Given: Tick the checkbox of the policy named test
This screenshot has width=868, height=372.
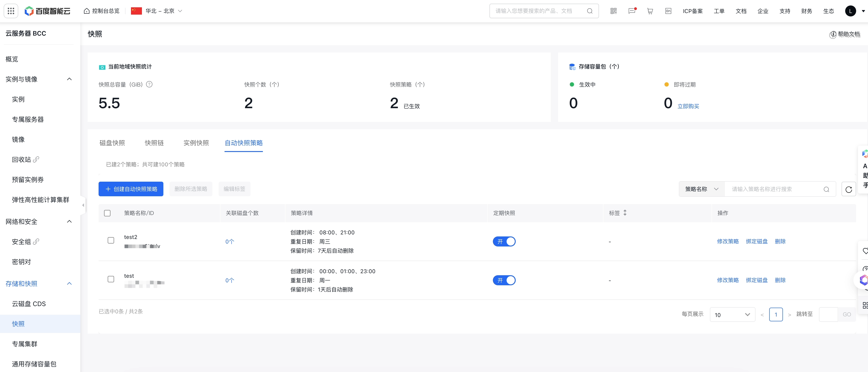Looking at the screenshot, I should pos(111,279).
